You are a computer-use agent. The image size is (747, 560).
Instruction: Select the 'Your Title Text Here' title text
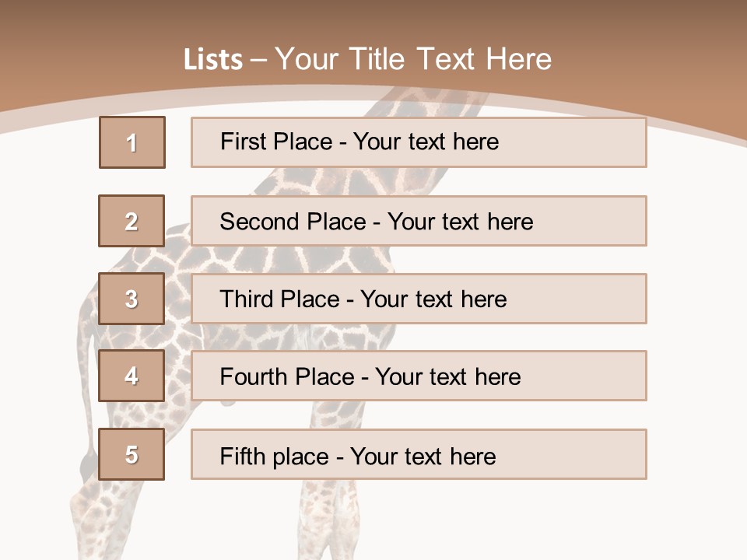coord(413,60)
